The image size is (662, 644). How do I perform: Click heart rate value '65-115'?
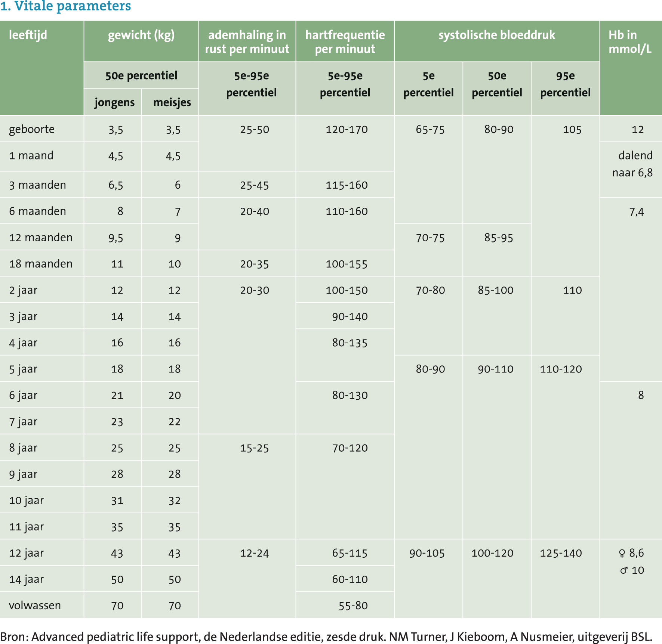pyautogui.click(x=350, y=553)
